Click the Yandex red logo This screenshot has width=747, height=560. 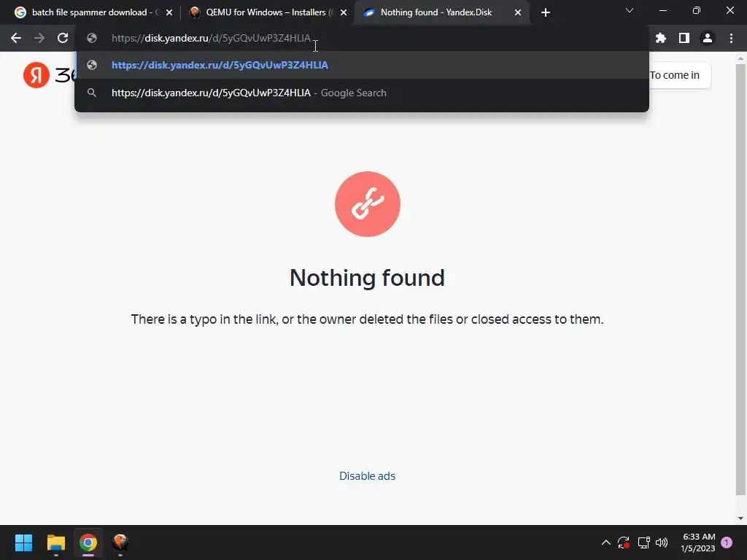point(36,75)
